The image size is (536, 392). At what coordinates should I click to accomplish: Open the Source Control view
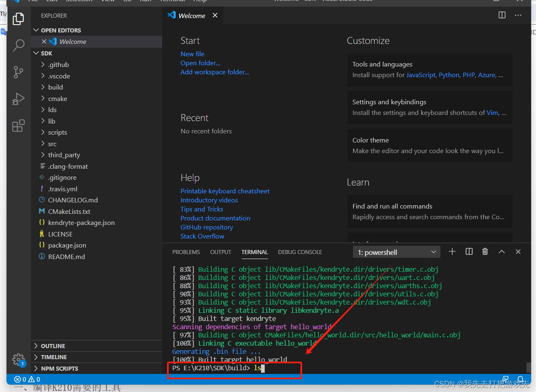18,72
